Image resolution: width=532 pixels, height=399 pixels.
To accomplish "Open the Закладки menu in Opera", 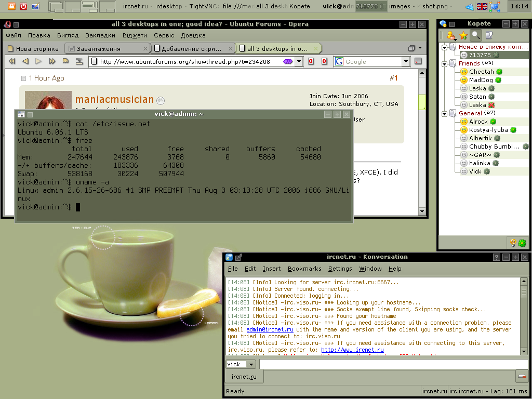I will point(100,35).
